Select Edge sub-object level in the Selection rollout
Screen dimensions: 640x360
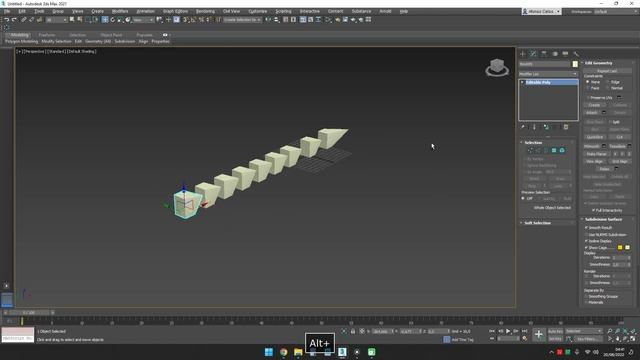point(538,151)
